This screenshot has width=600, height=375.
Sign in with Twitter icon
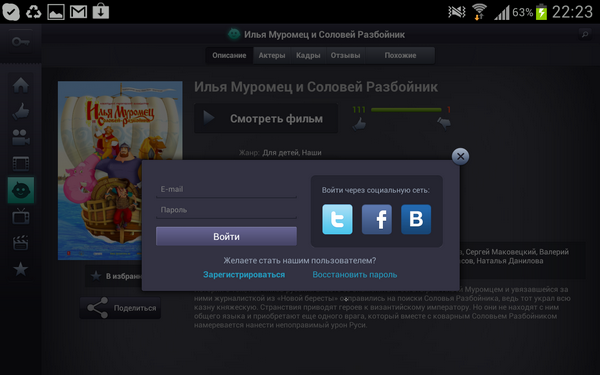[x=337, y=219]
